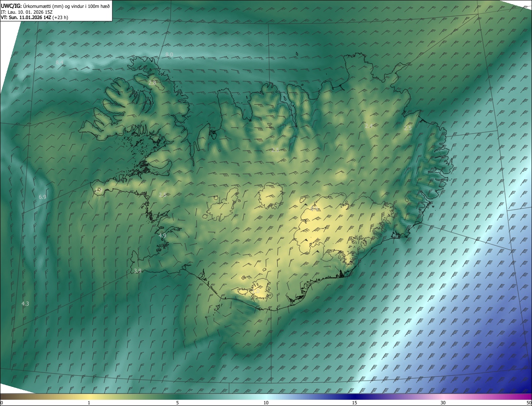Click the '50' tick on the color scale
The image size is (532, 406).
[529, 403]
